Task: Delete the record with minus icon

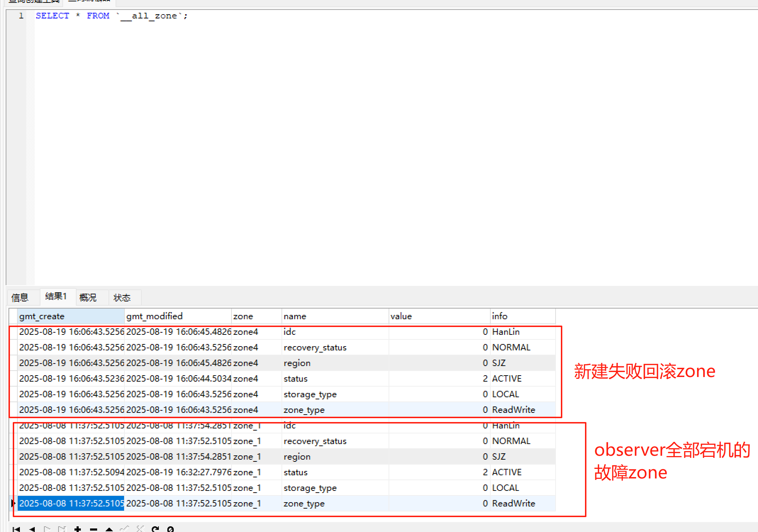Action: coord(94,529)
